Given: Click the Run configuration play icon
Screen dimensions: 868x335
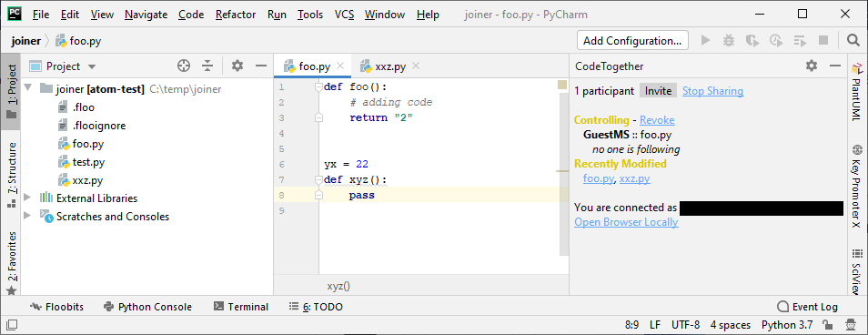Looking at the screenshot, I should (x=705, y=40).
